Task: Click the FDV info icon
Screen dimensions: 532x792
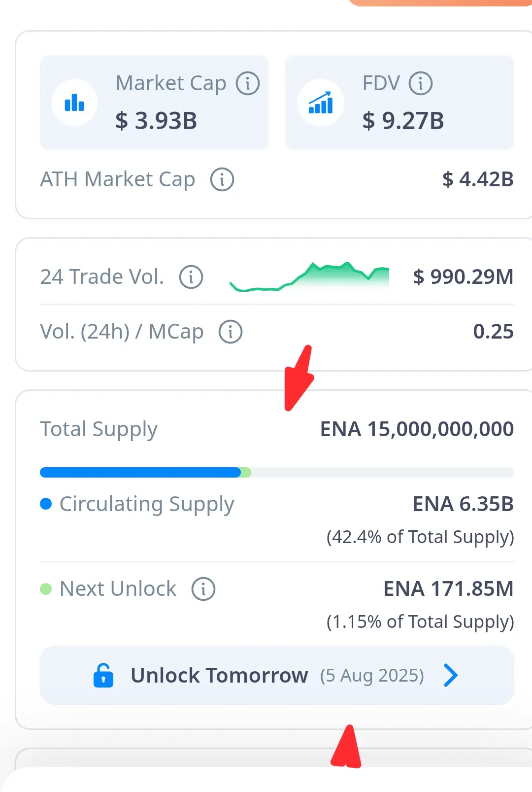Action: tap(420, 83)
